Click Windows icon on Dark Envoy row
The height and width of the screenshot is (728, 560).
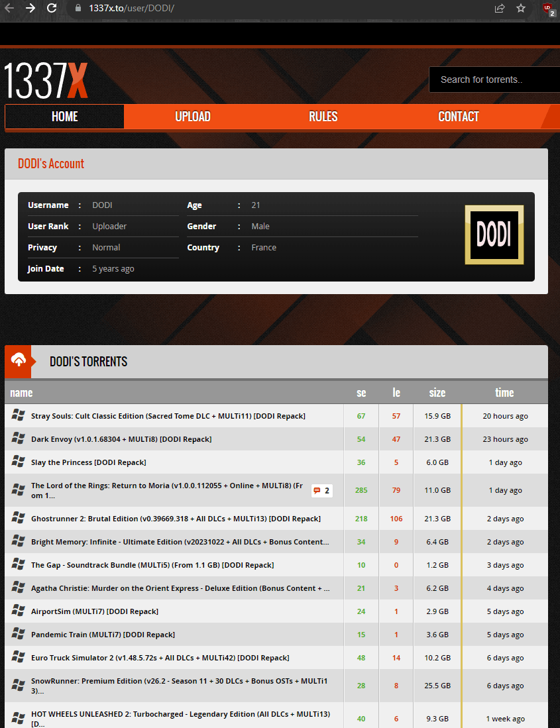pyautogui.click(x=18, y=439)
